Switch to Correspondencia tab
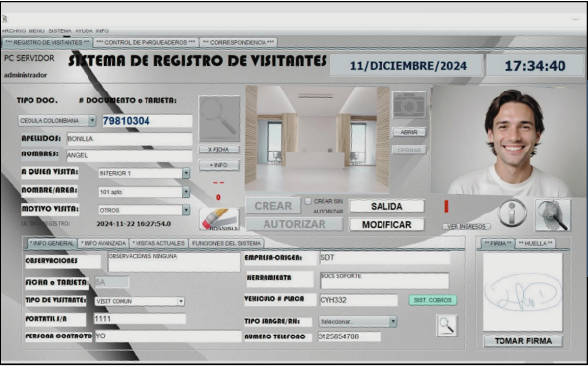This screenshot has height=366, width=588. pyautogui.click(x=238, y=42)
